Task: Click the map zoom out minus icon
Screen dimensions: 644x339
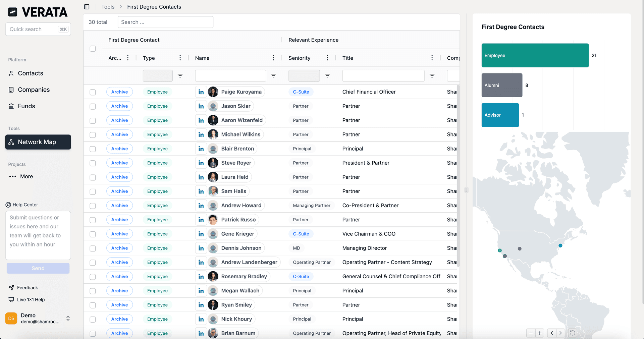Action: pyautogui.click(x=531, y=333)
